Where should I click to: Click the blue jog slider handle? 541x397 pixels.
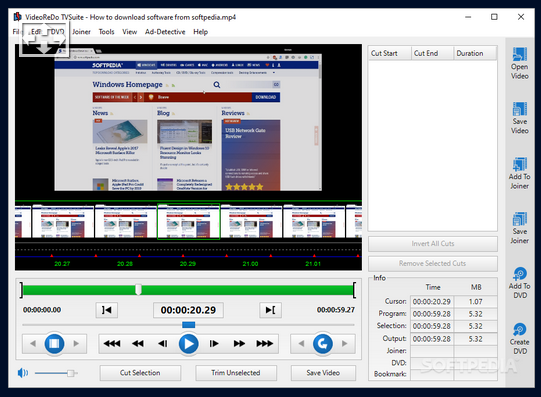pyautogui.click(x=188, y=325)
